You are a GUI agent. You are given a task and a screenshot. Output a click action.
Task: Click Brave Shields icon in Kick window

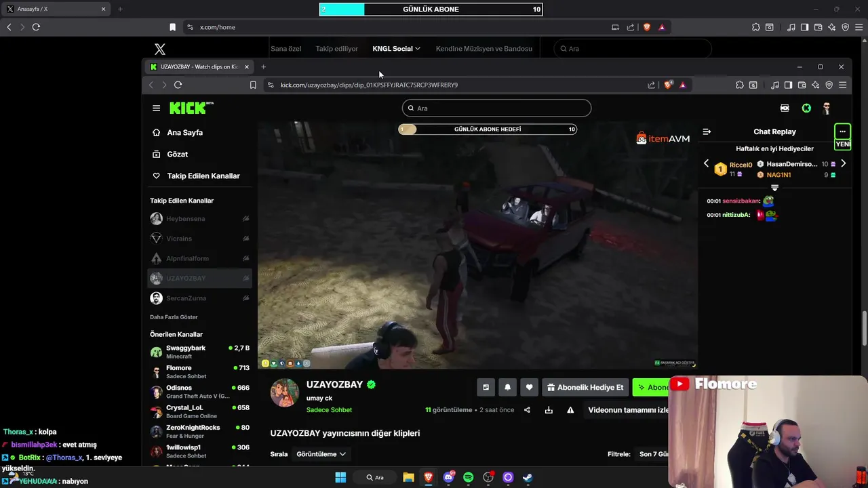(669, 85)
